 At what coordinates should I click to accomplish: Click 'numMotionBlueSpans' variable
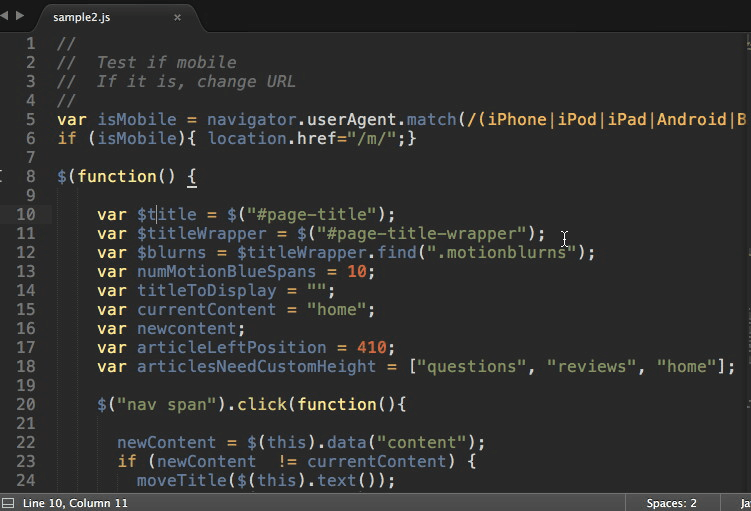click(227, 271)
